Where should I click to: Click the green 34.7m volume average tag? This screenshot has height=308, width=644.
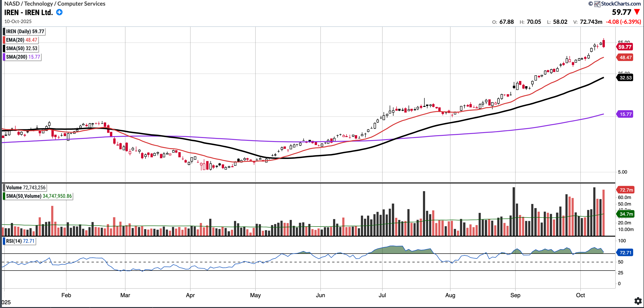pyautogui.click(x=626, y=214)
